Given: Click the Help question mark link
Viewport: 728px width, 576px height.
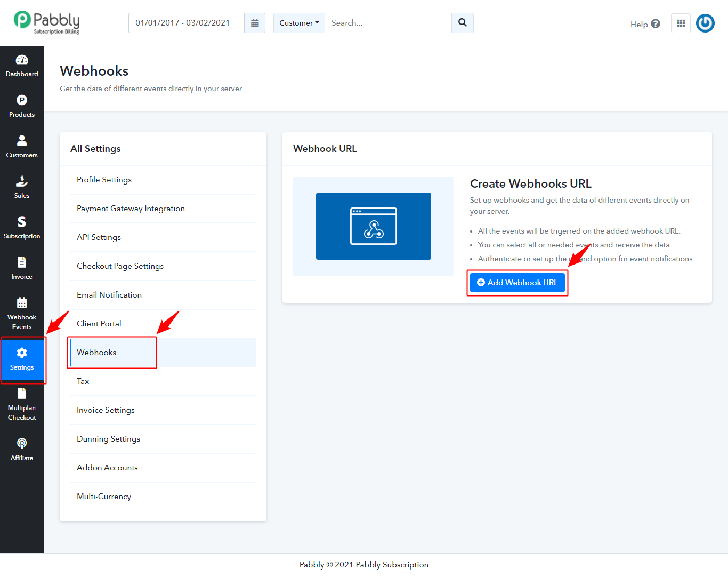Looking at the screenshot, I should click(x=645, y=24).
